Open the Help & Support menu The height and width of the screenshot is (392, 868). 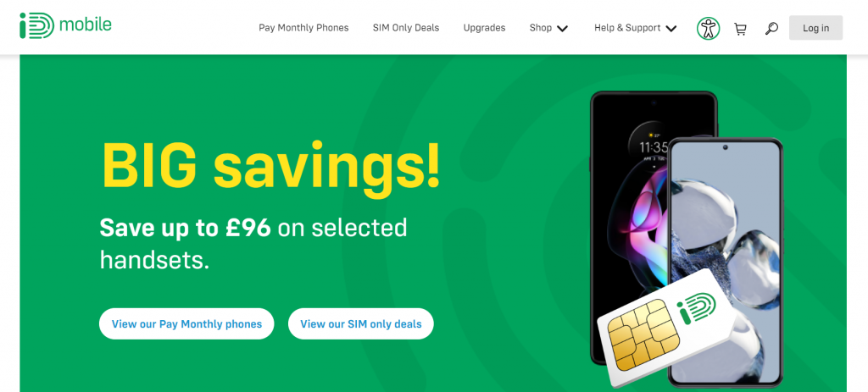(627, 28)
